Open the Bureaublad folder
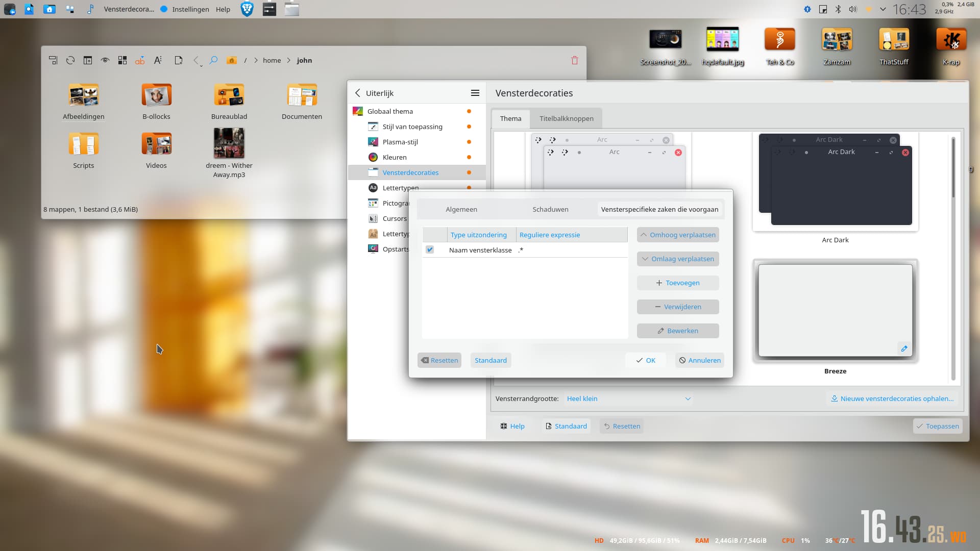 coord(229,102)
